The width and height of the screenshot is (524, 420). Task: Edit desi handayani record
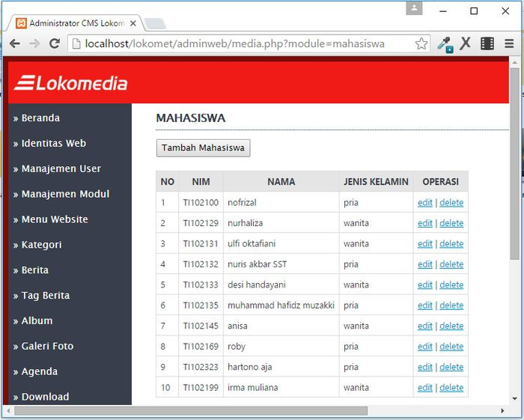tap(425, 285)
